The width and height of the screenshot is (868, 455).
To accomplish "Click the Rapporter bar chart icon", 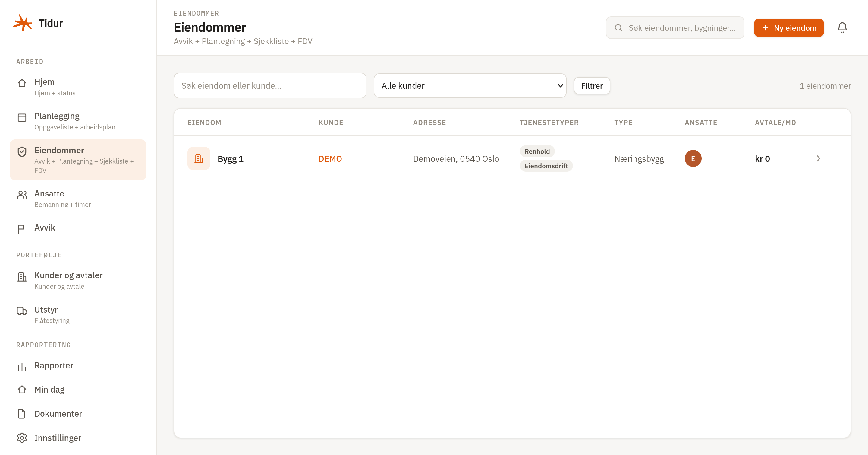I will 22,367.
